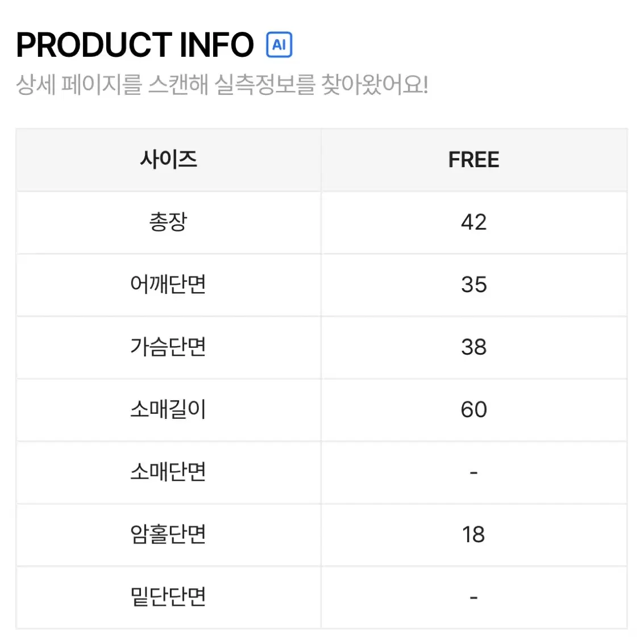Image resolution: width=644 pixels, height=644 pixels.
Task: Click the 소매길이 value 60
Action: point(474,409)
